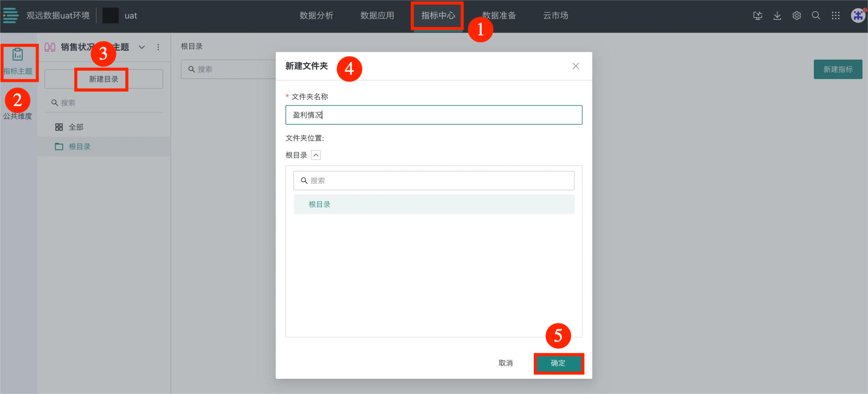The width and height of the screenshot is (868, 394).
Task: Select 根目录 in the dialog folder list
Action: [x=320, y=204]
